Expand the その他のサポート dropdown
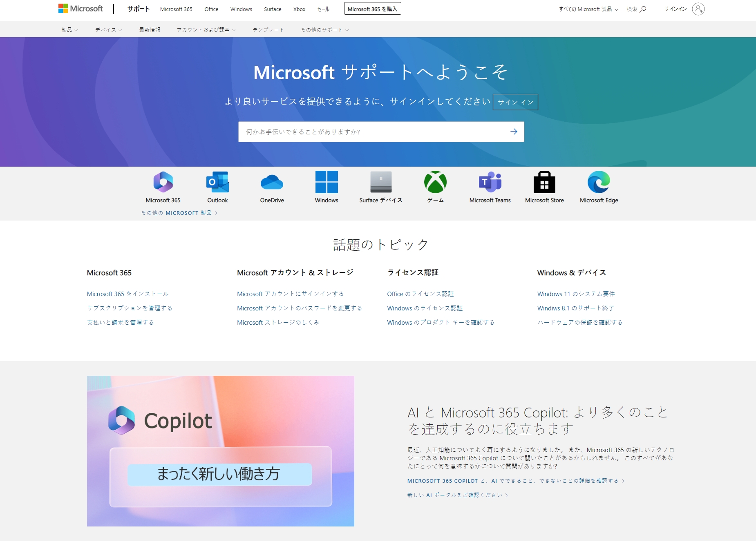This screenshot has width=756, height=542. point(324,30)
